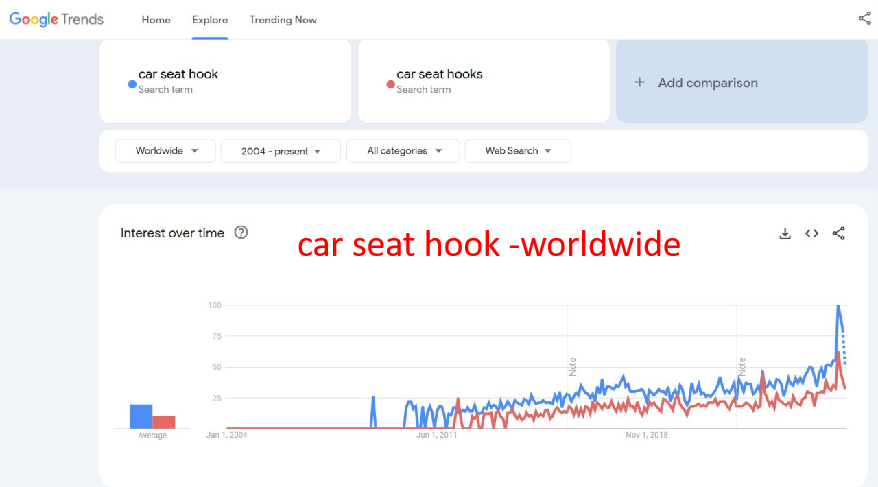Click the red dot for car seat hooks
Image resolution: width=878 pixels, height=487 pixels.
[390, 84]
